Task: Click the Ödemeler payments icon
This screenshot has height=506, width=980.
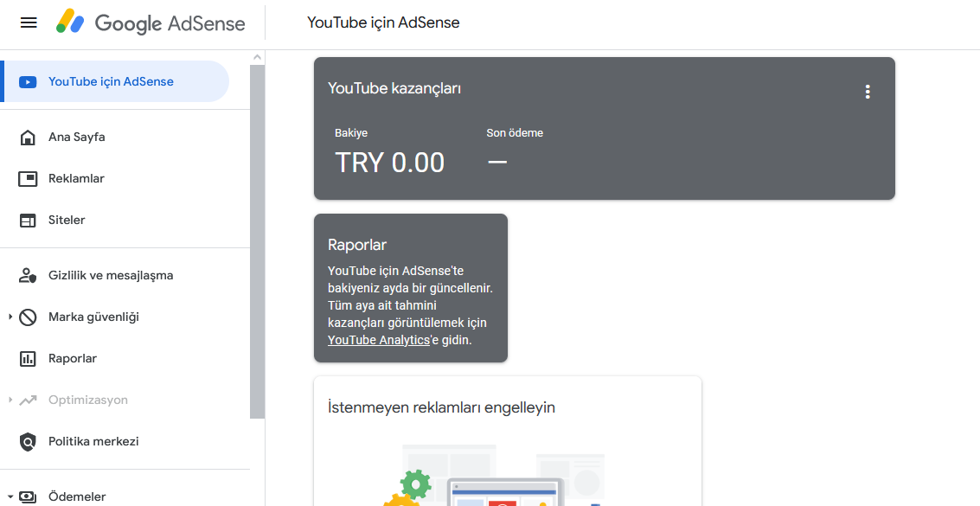Action: pyautogui.click(x=28, y=497)
